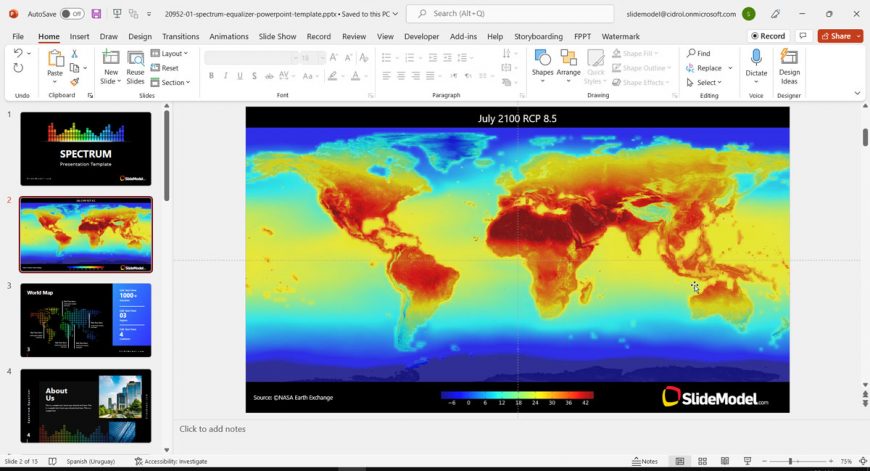Start presentation from beginning icon in title bar
Image resolution: width=870 pixels, height=471 pixels.
117,14
